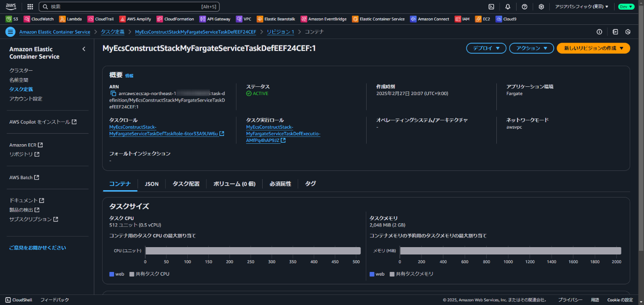Viewport: 644px width, 305px height.
Task: Switch to the コンテナ tab
Action: point(120,184)
